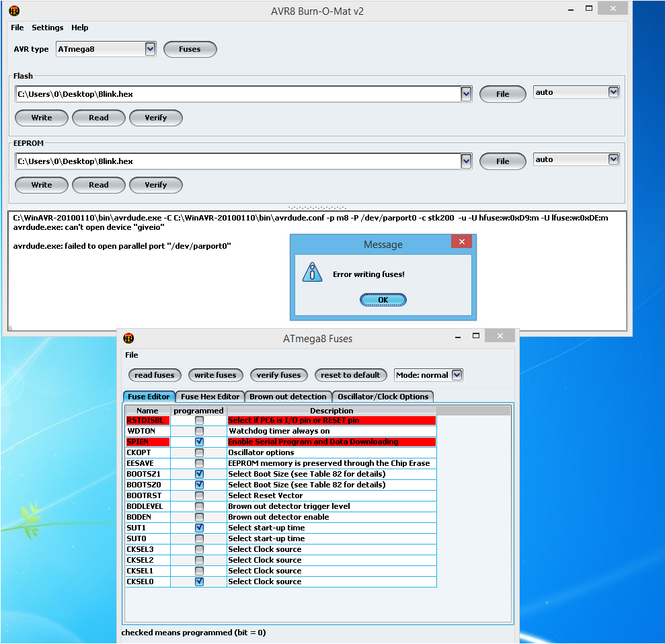Viewport: 665px width, 644px height.
Task: Click the Flash file path input field
Action: [238, 94]
